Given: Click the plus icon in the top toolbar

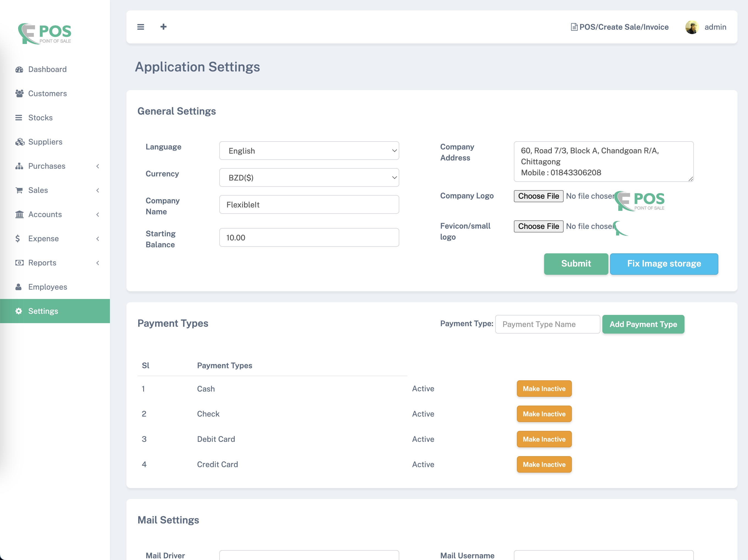Looking at the screenshot, I should (x=163, y=27).
